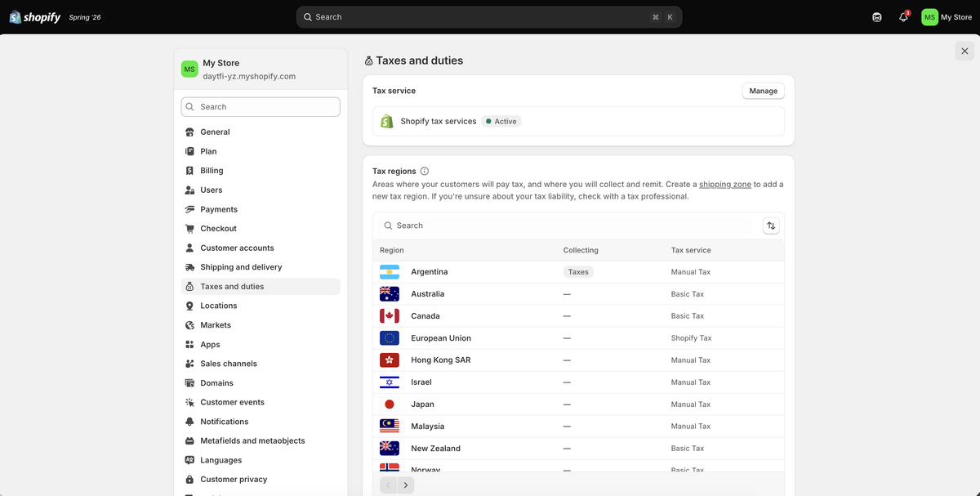980x496 pixels.
Task: Click the Customer privacy lock icon
Action: pos(189,480)
